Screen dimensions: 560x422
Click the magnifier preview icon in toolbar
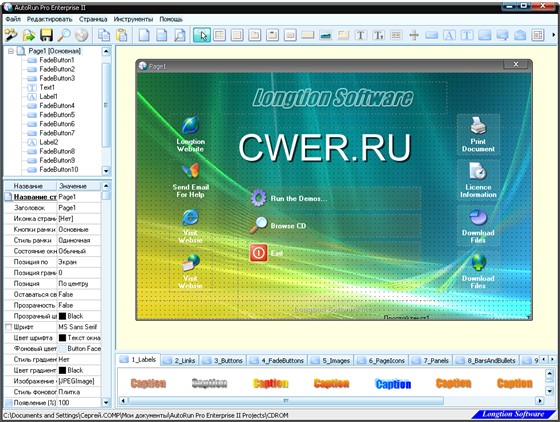[x=64, y=35]
